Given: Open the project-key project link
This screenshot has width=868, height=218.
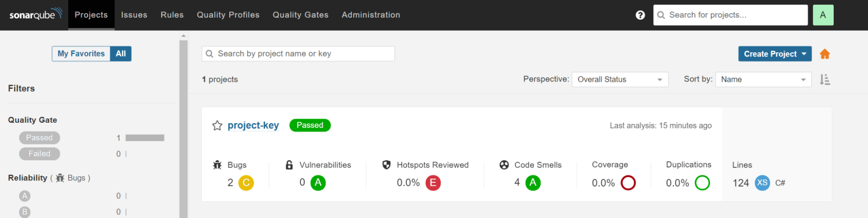Looking at the screenshot, I should tap(253, 125).
